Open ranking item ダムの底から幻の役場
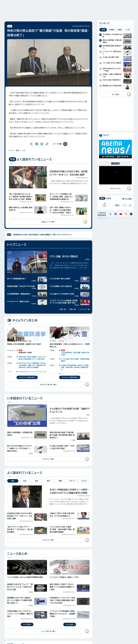Image resolution: width=138 pixels, height=644 pixels. tap(115, 36)
